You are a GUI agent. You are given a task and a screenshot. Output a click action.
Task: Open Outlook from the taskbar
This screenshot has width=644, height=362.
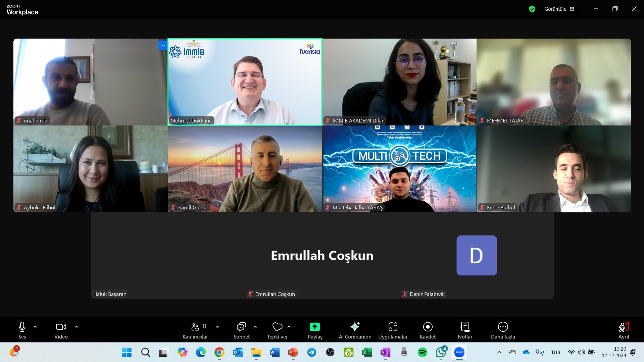pos(238,352)
